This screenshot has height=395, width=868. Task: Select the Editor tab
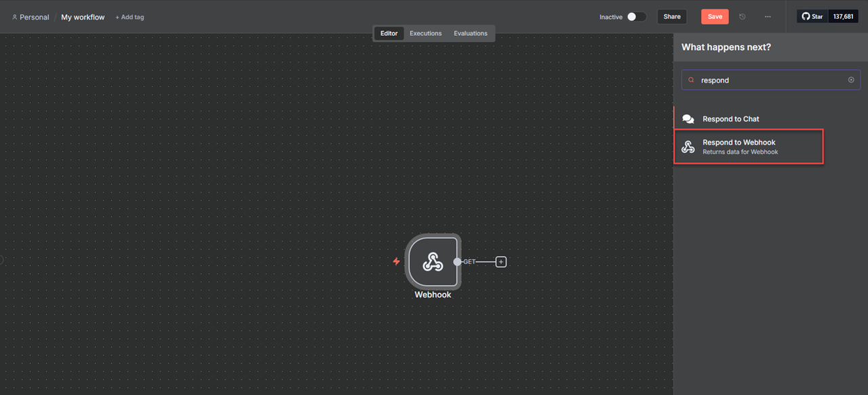coord(389,33)
